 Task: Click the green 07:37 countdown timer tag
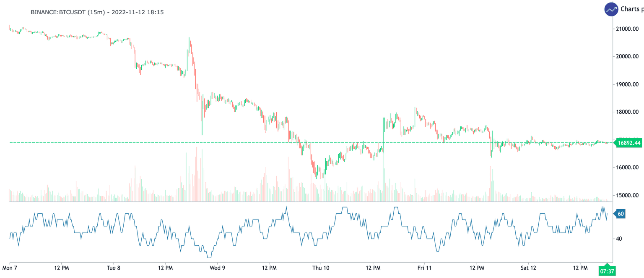(607, 271)
